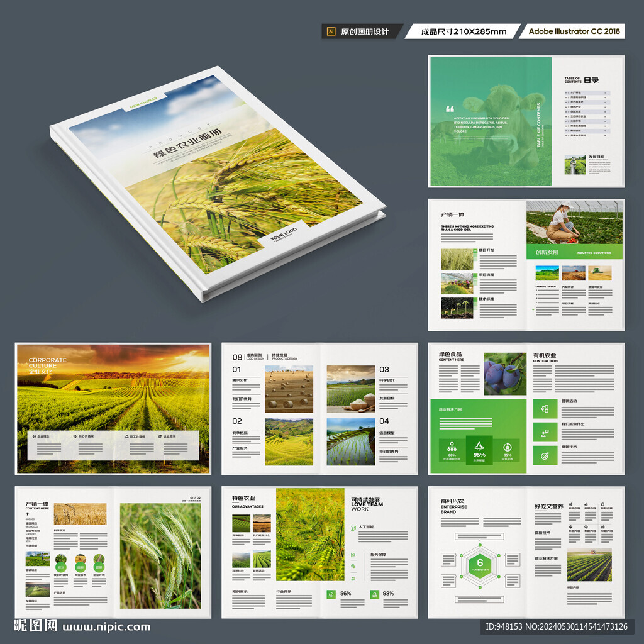
Task: Click the green square icon beside 营销活动
Action: pyautogui.click(x=545, y=409)
